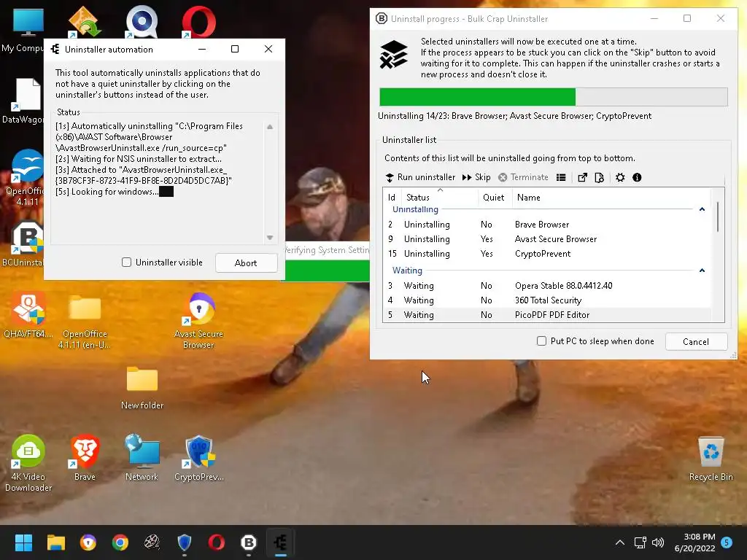This screenshot has height=560, width=747.
Task: Abort the uninstaller automation
Action: point(246,262)
